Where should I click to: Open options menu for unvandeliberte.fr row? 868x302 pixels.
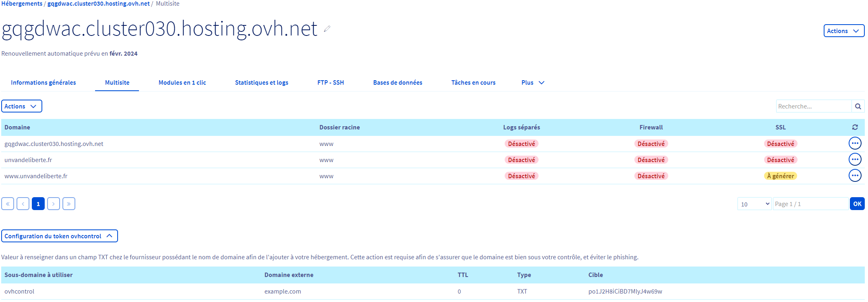855,160
